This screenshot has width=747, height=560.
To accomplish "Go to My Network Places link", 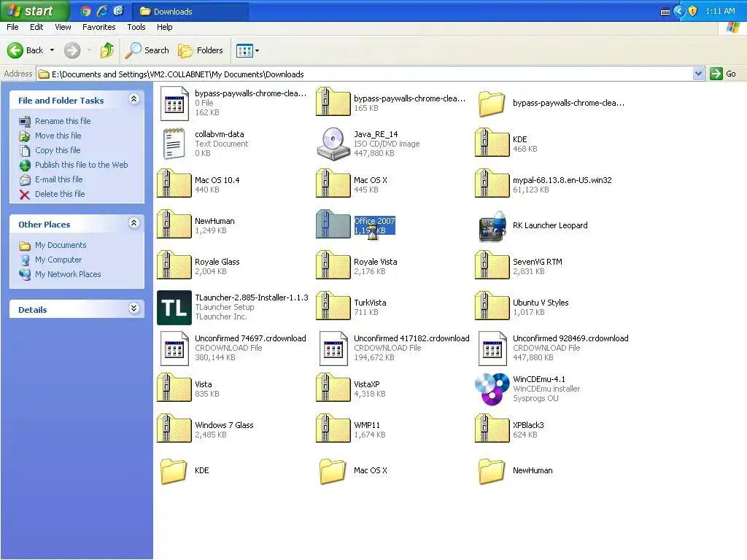I will [68, 274].
